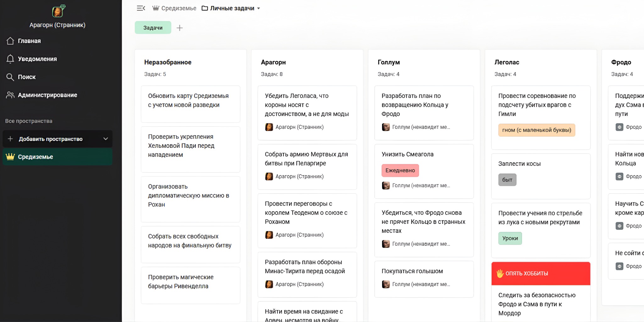Open the Личные задачи dropdown arrow
This screenshot has width=644, height=322.
click(258, 8)
